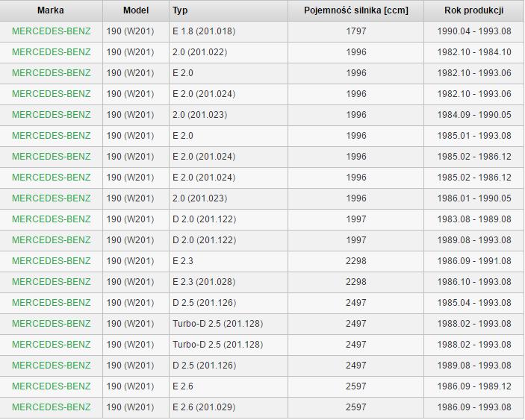This screenshot has height=420, width=525.
Task: Open MERCEDES-BENZ link in E 1.8 (201.018) row
Action: pyautogui.click(x=51, y=31)
